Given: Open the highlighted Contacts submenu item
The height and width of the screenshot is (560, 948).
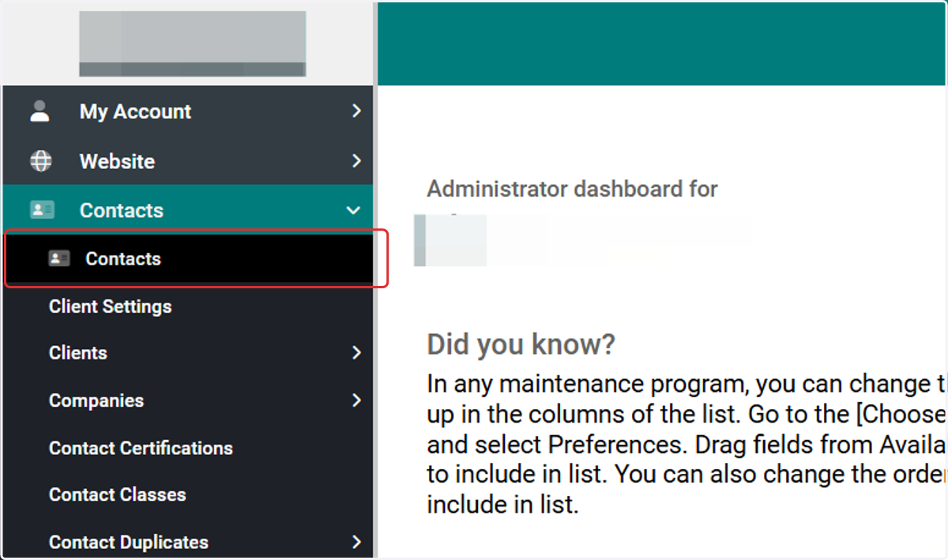Looking at the screenshot, I should [188, 258].
